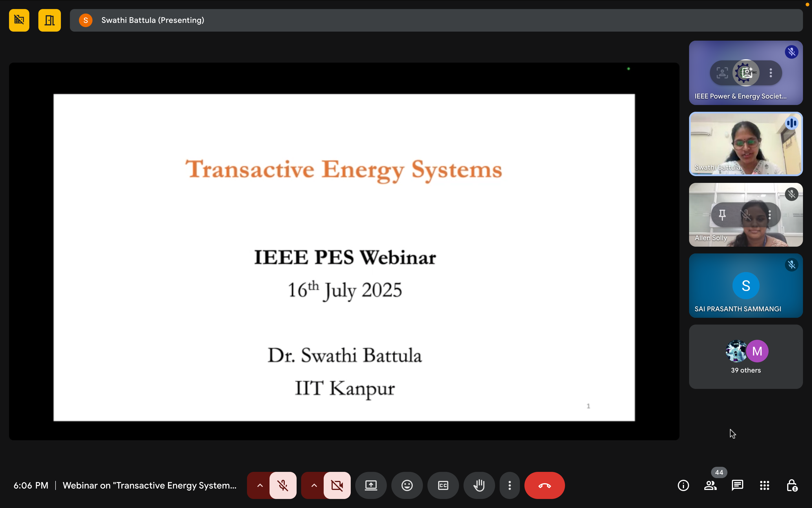Click the IEEE Power & Energy Society tile options menu
The image size is (812, 508).
click(x=771, y=73)
